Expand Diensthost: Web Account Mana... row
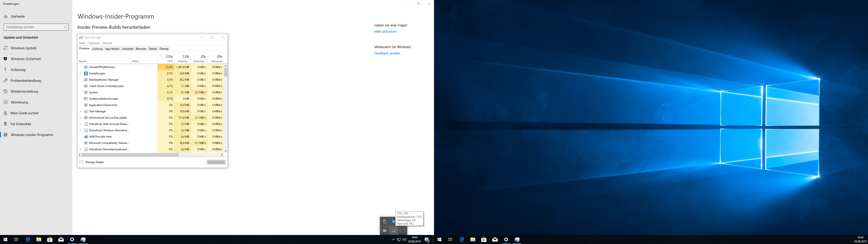The height and width of the screenshot is (244, 868). click(80, 124)
